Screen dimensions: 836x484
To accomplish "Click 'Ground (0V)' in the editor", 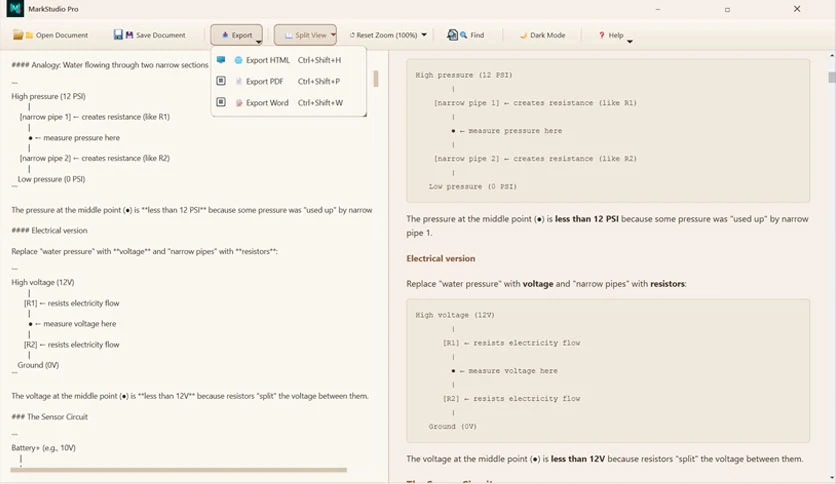I will (x=38, y=365).
